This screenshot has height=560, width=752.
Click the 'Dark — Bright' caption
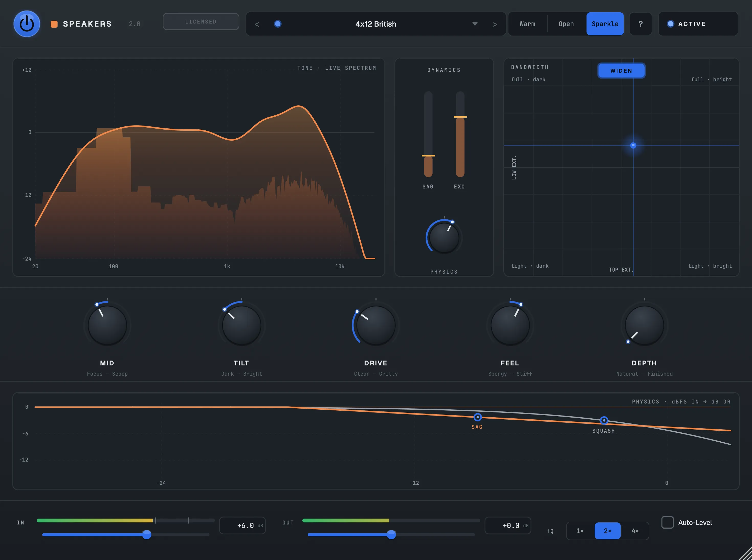(x=241, y=374)
